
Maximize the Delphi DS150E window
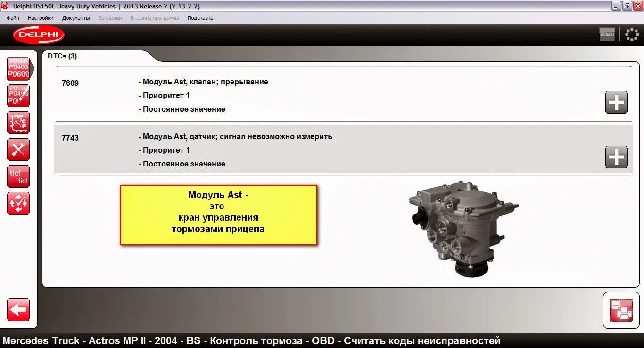tap(627, 6)
